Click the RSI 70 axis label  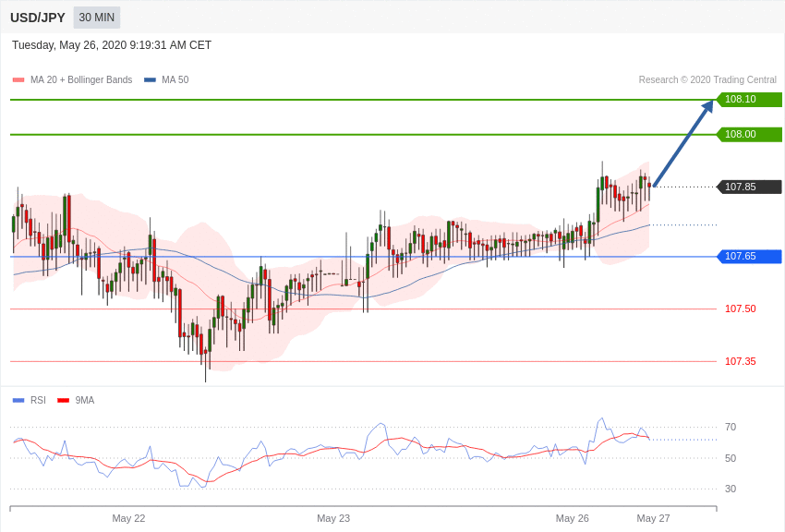731,427
